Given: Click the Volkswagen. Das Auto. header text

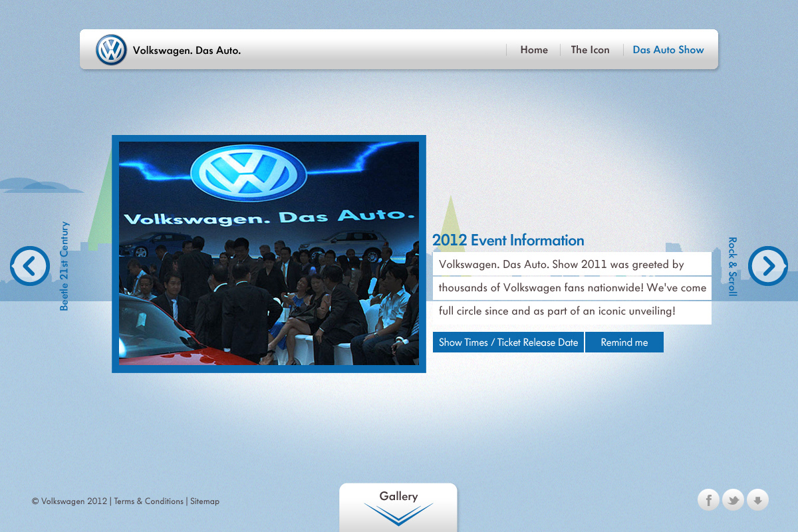Looking at the screenshot, I should [187, 51].
